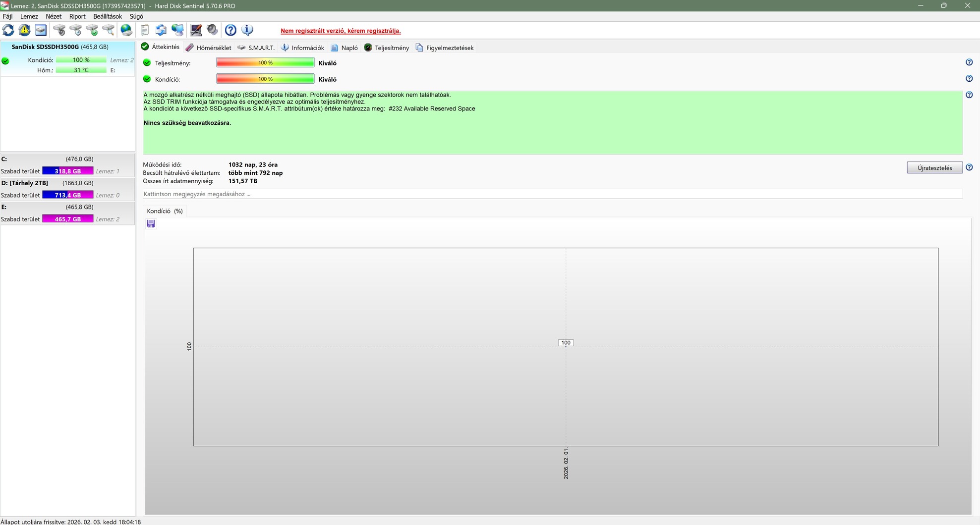Click the blue question mark Help toolbar icon
The height and width of the screenshot is (525, 980).
231,30
